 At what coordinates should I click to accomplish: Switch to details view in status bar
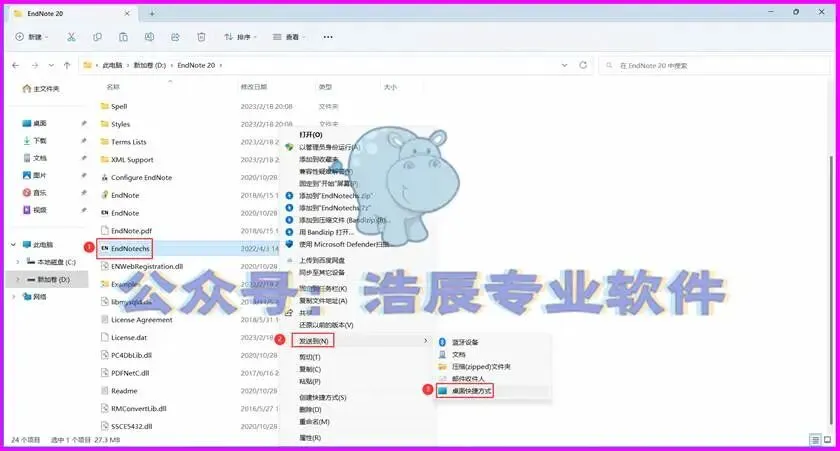(x=815, y=440)
